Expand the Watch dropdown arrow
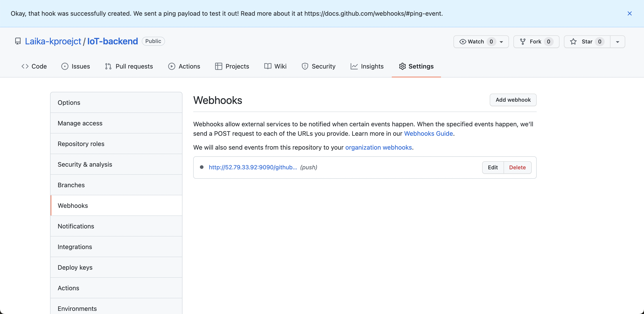Image resolution: width=644 pixels, height=314 pixels. [501, 42]
